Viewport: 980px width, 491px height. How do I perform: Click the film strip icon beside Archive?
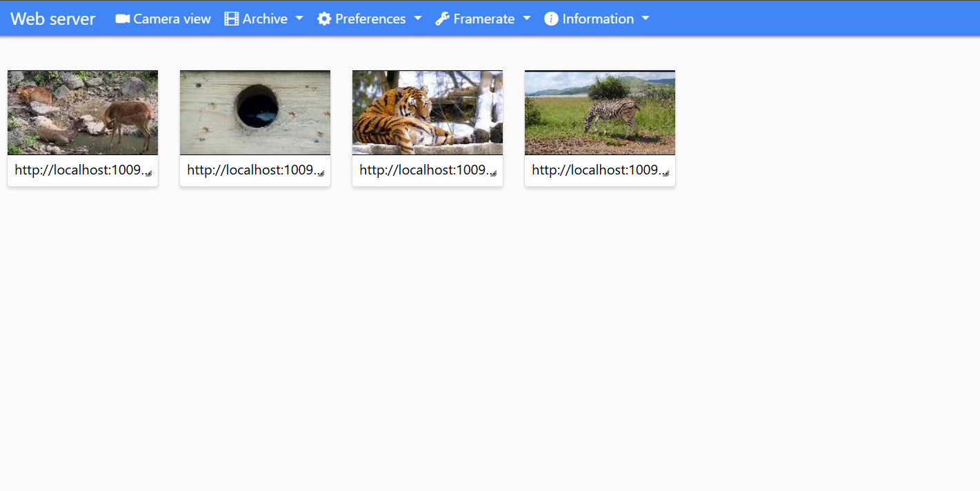coord(231,19)
